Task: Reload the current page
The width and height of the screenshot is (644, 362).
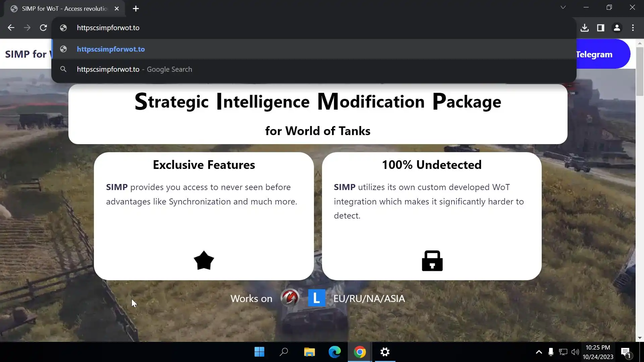Action: (43, 28)
